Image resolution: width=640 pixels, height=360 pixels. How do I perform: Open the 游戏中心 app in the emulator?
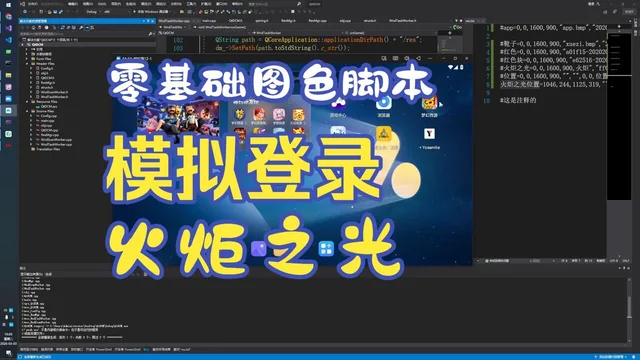[338, 107]
